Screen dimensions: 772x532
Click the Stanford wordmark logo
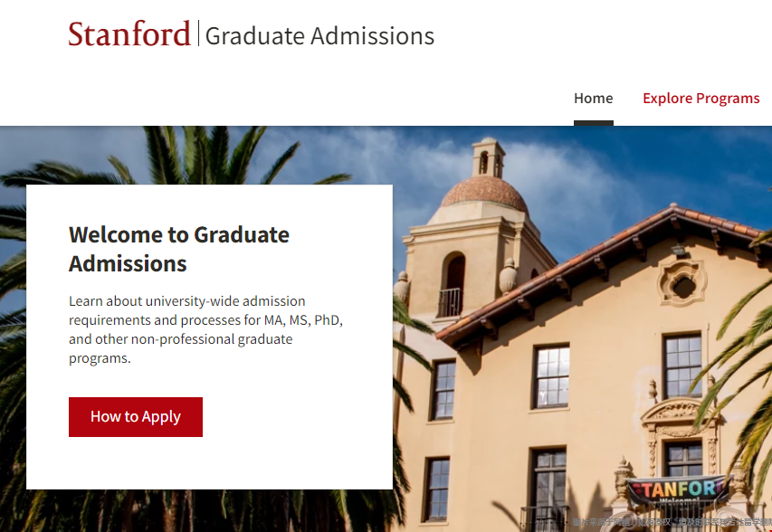click(x=129, y=34)
